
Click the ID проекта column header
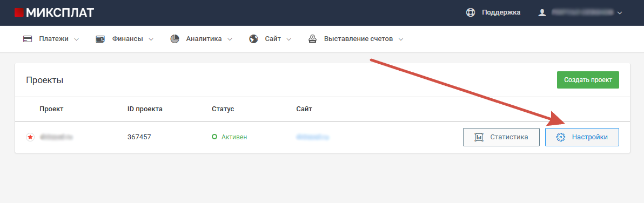tap(145, 109)
